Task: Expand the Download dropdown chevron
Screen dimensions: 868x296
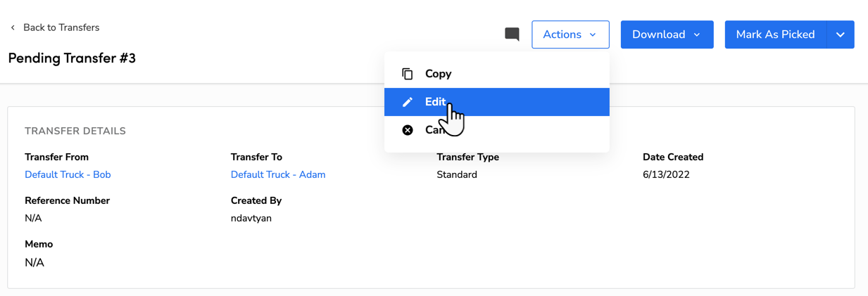Action: (x=697, y=34)
